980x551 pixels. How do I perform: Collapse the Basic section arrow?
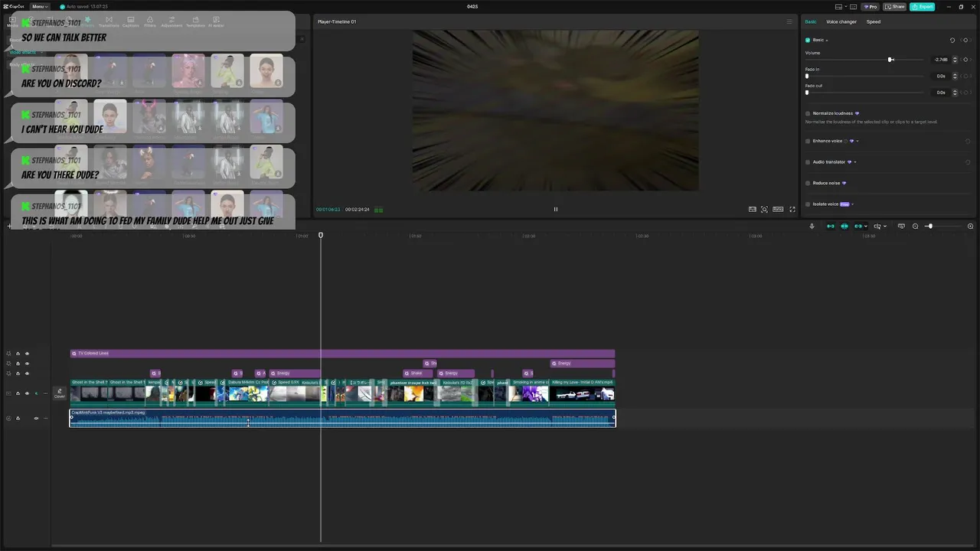click(827, 40)
